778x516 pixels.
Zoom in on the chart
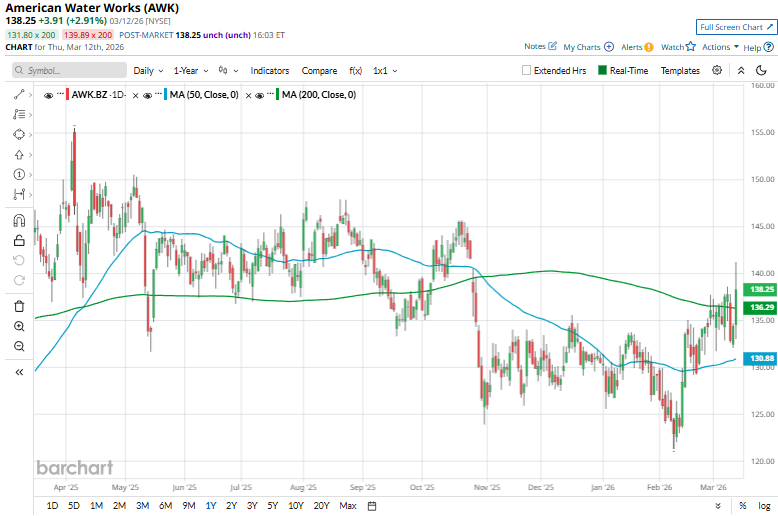19,326
